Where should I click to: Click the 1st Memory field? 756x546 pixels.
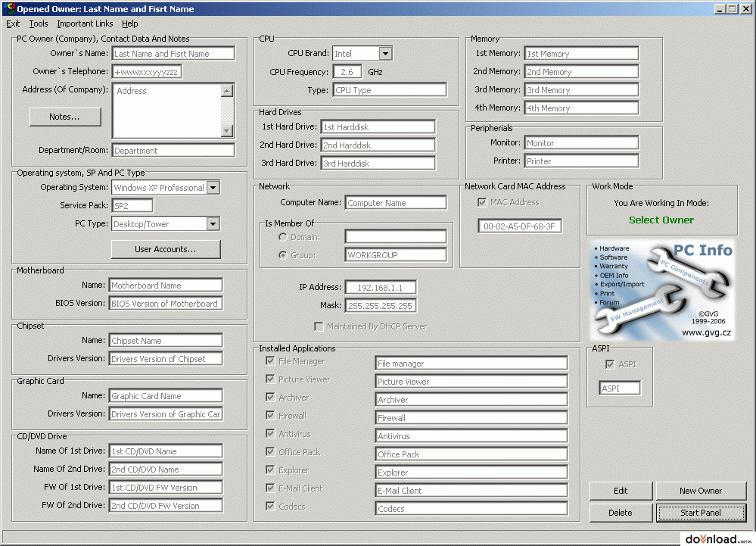click(581, 54)
